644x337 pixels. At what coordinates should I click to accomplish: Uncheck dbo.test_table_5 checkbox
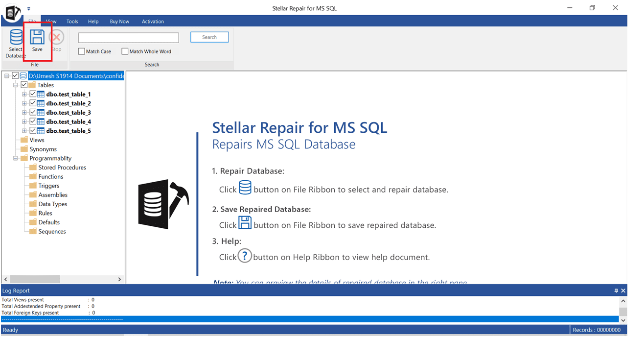click(33, 131)
